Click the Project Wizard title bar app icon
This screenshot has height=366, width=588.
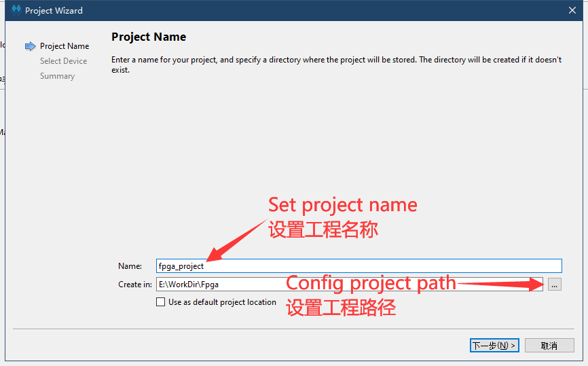click(x=16, y=10)
